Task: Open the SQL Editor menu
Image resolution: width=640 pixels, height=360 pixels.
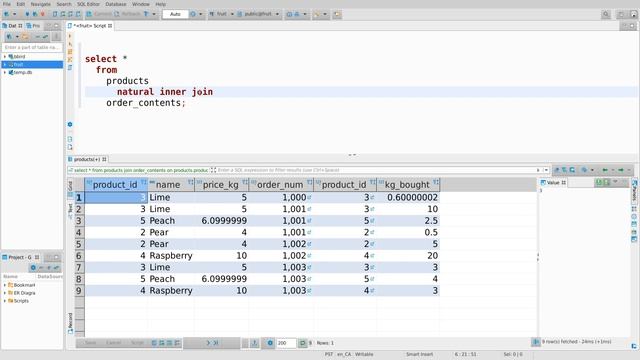Action: (88, 4)
